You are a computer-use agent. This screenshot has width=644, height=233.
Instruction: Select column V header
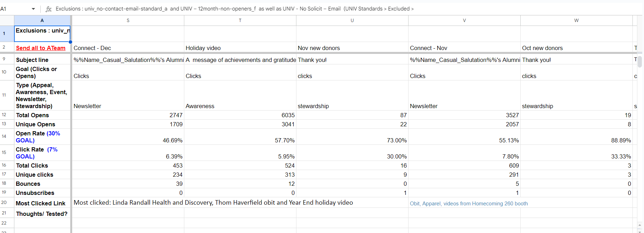coord(464,21)
